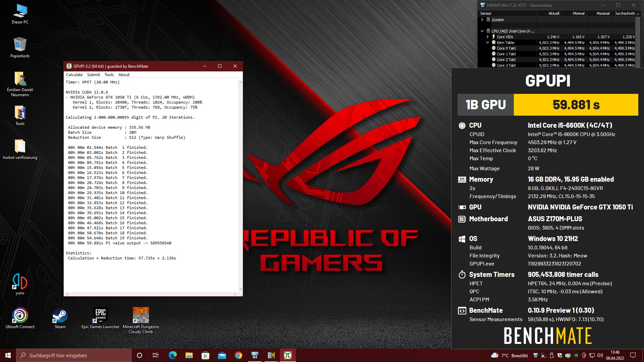Click the Maximal column header

click(600, 13)
